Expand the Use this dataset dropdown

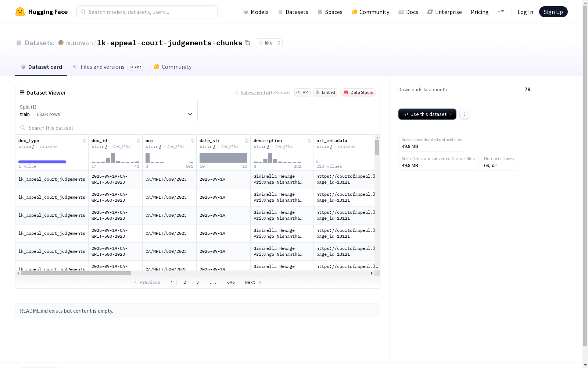[427, 114]
